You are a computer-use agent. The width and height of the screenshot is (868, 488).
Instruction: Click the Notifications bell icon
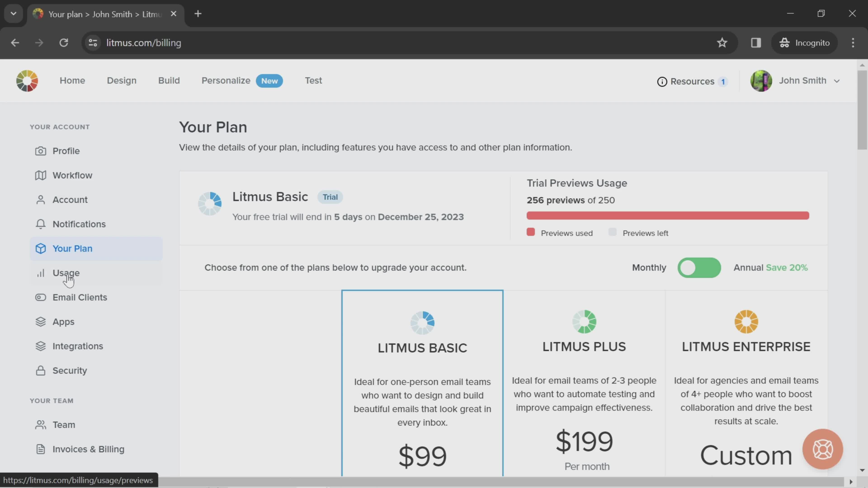41,224
